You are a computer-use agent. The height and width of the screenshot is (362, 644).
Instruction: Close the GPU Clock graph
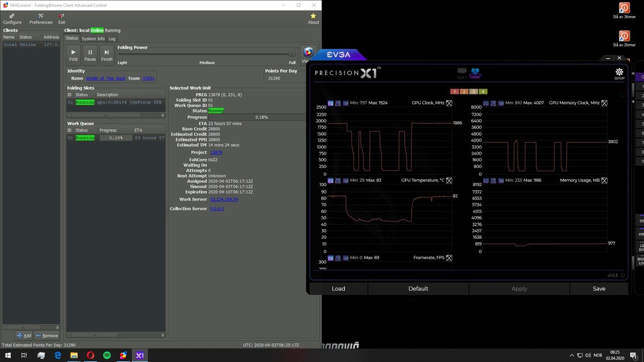click(449, 103)
